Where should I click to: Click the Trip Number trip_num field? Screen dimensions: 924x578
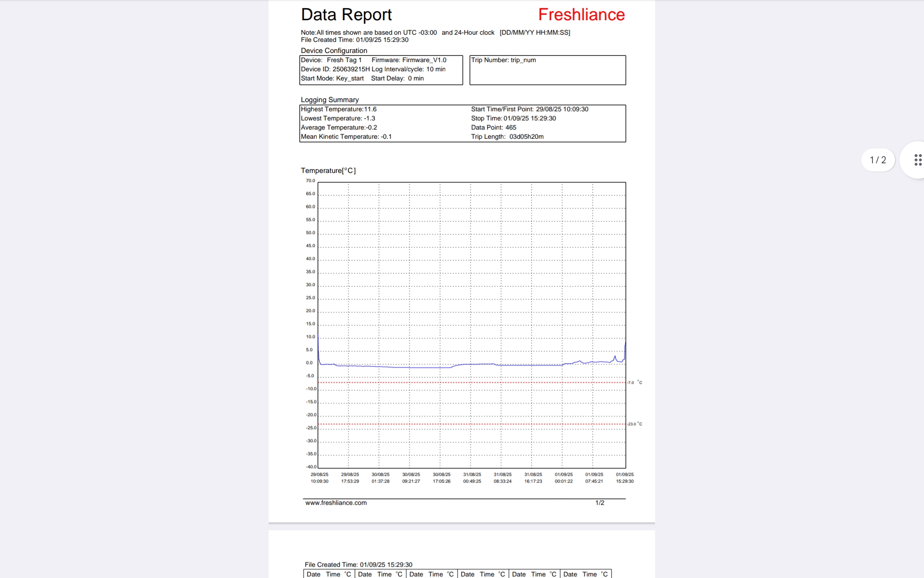503,60
